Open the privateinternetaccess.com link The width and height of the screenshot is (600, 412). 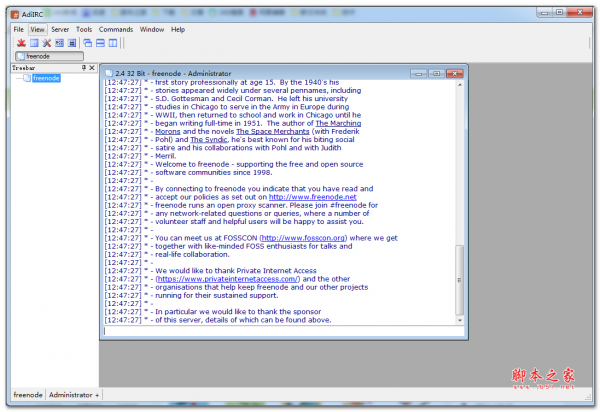227,279
